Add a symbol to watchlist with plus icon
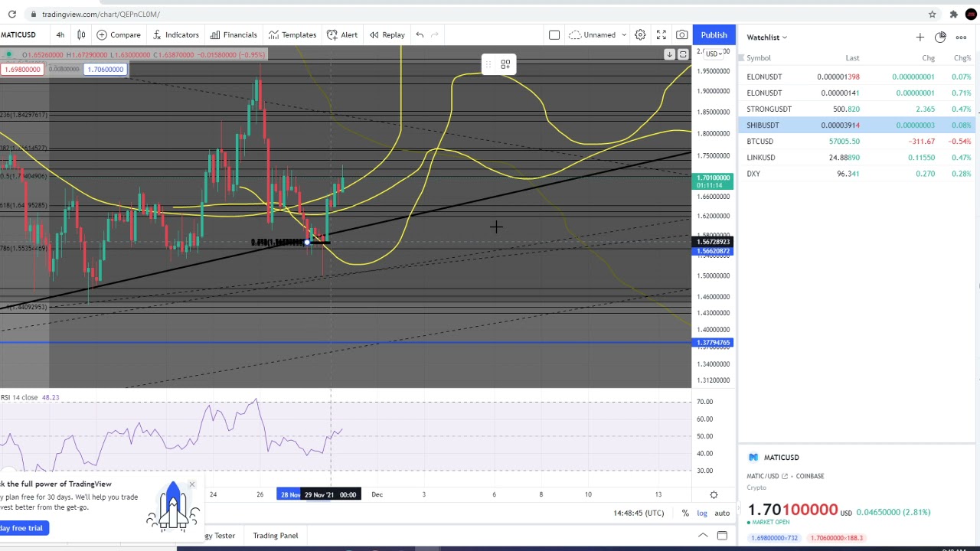Image resolution: width=980 pixels, height=551 pixels. pyautogui.click(x=920, y=37)
